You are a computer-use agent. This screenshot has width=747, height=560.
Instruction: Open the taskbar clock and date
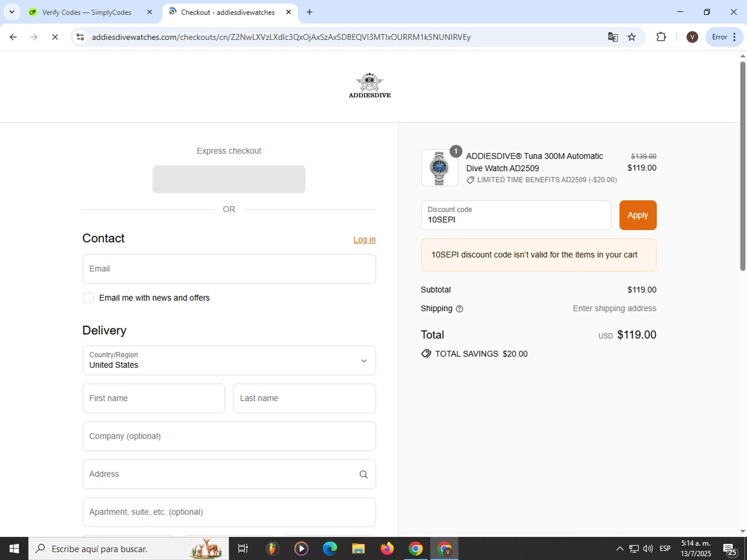tap(696, 549)
